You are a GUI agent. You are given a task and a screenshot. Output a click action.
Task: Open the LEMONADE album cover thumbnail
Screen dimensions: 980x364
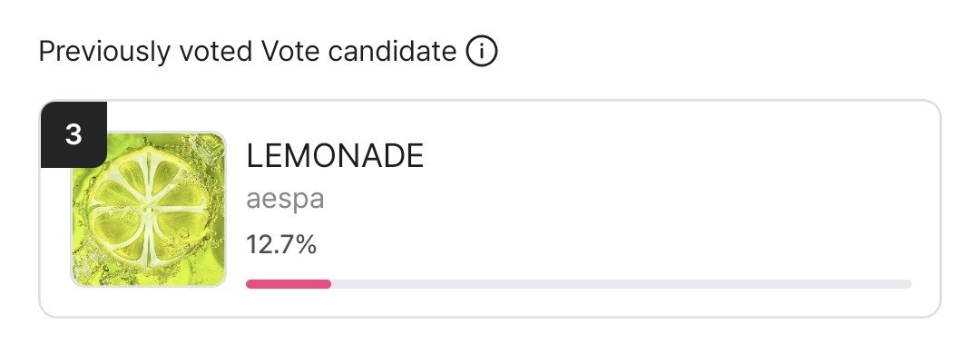(148, 210)
